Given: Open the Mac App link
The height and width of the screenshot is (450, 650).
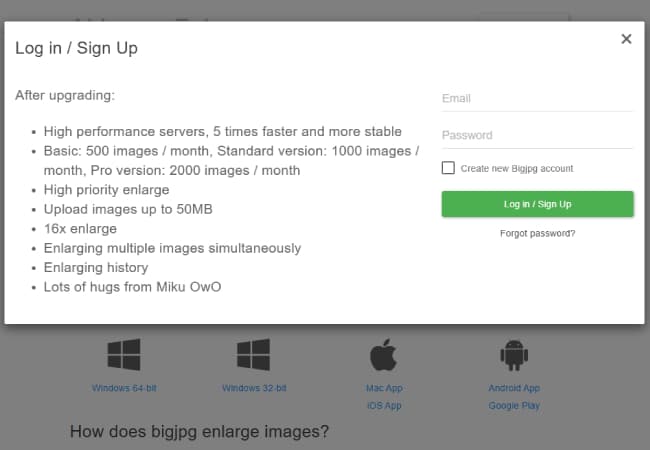Looking at the screenshot, I should pyautogui.click(x=384, y=388).
